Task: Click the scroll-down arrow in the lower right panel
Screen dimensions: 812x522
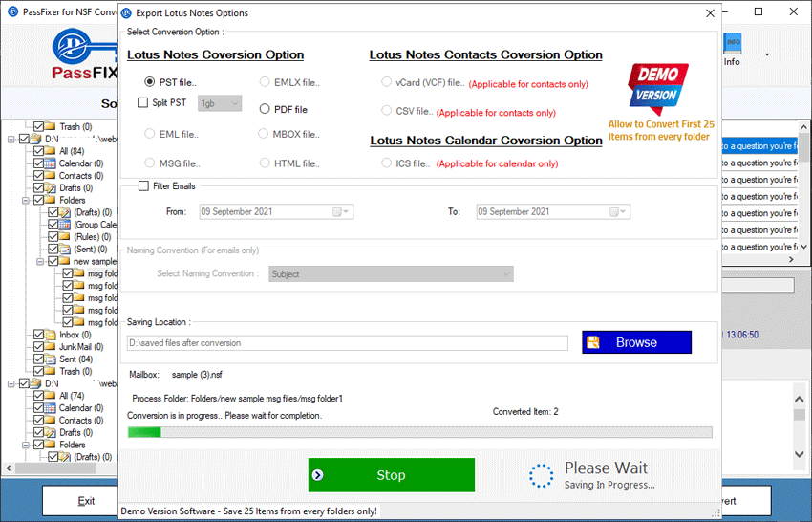Action: click(799, 454)
